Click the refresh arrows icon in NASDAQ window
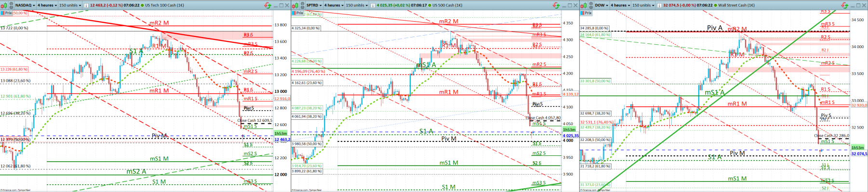The height and width of the screenshot is (192, 868). point(267,5)
